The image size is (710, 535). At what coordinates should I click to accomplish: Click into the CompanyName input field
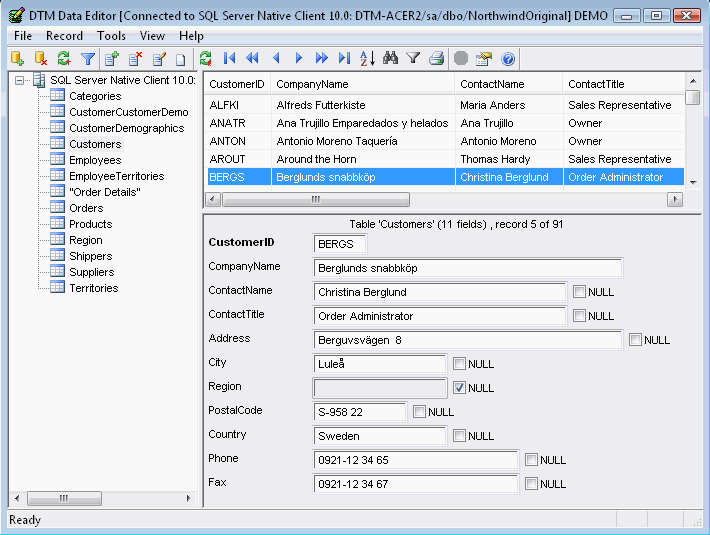468,268
